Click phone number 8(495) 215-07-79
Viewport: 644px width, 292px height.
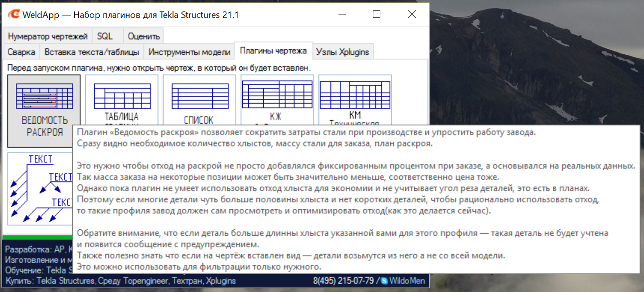pos(343,281)
